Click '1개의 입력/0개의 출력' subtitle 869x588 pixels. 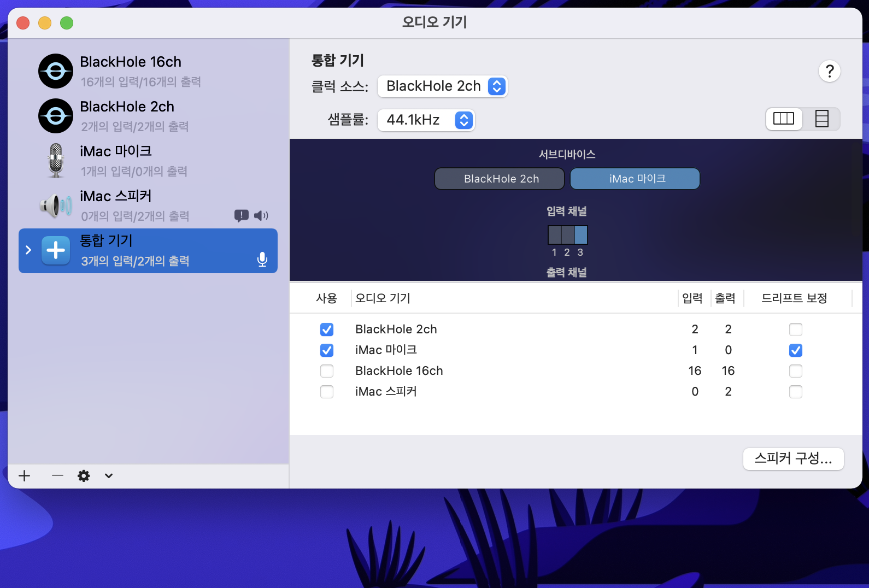134,172
